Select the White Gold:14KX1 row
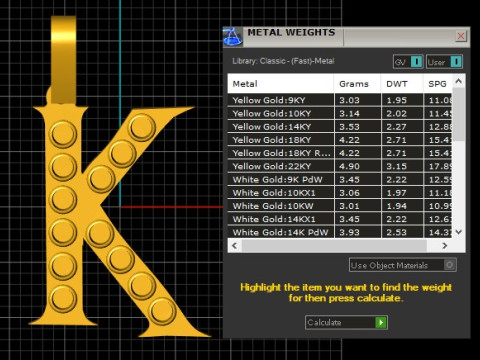Screen dimensions: 480x360 click(x=340, y=219)
